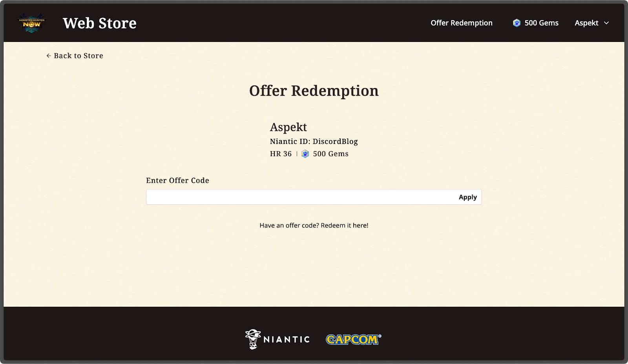Click the 500 Gems profile text
Viewport: 628px width, 364px height.
click(331, 154)
